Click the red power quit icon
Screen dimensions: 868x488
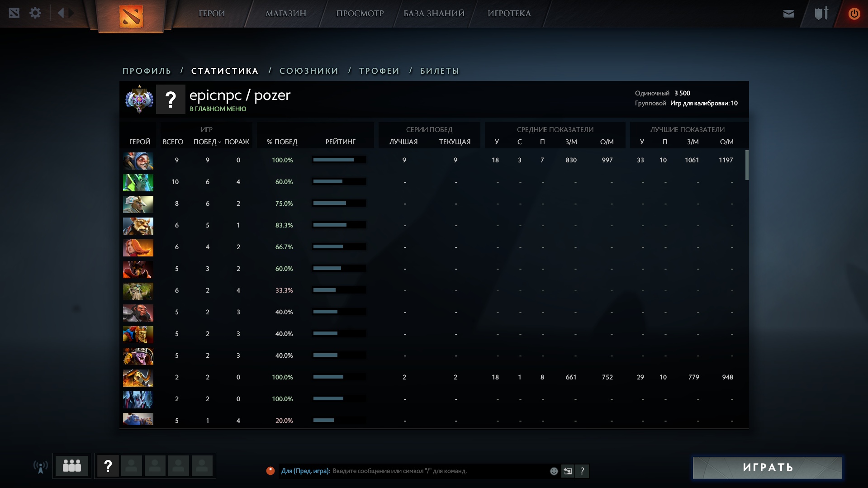point(854,14)
